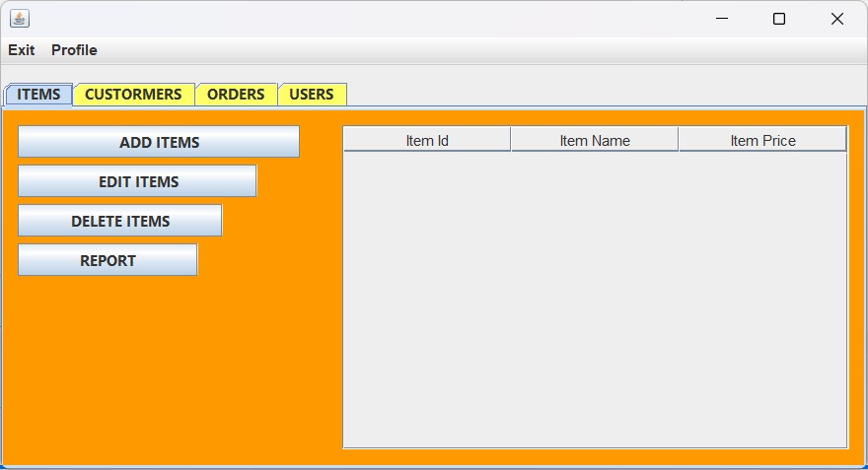Maximize the application window
Image resolution: width=868 pixels, height=470 pixels.
point(779,19)
